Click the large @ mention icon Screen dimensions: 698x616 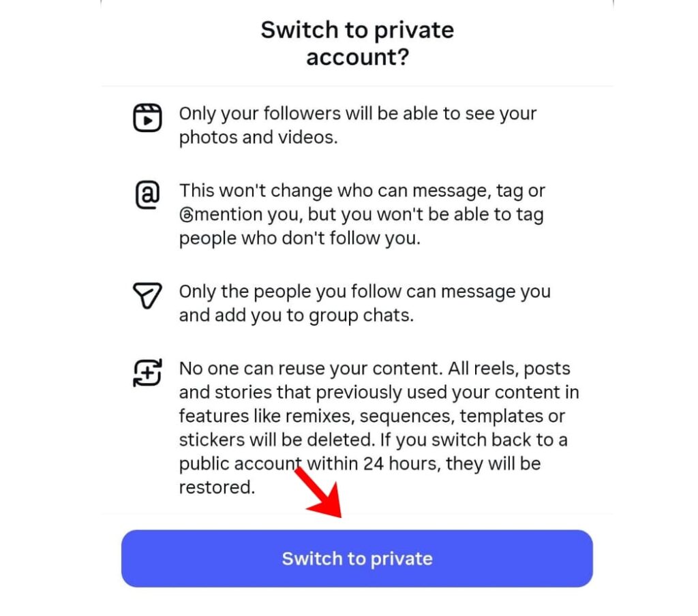(x=147, y=194)
